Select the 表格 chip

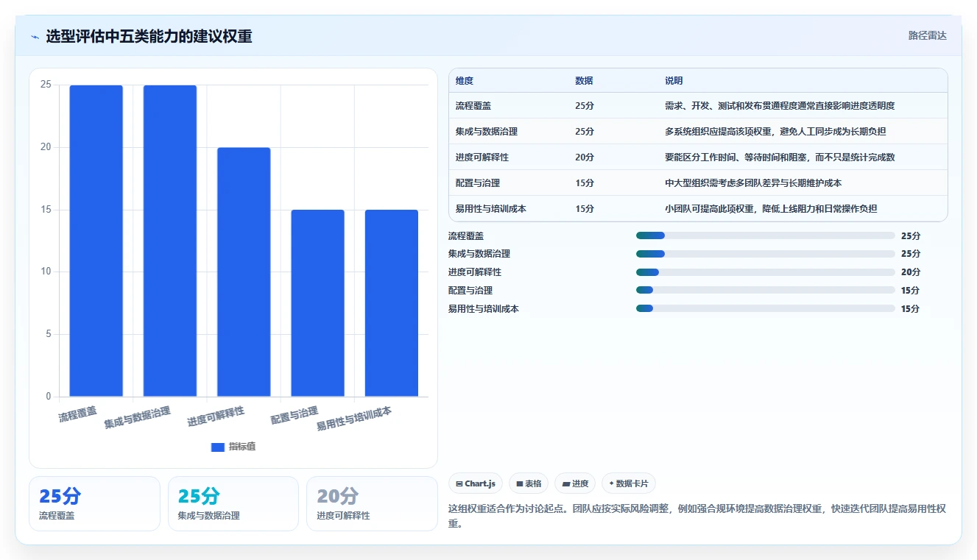click(529, 483)
